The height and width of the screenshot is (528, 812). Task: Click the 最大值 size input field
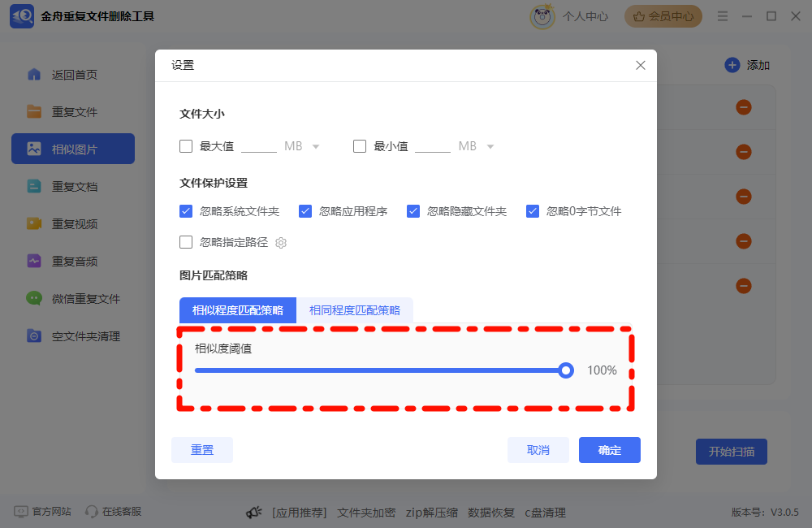pyautogui.click(x=259, y=146)
